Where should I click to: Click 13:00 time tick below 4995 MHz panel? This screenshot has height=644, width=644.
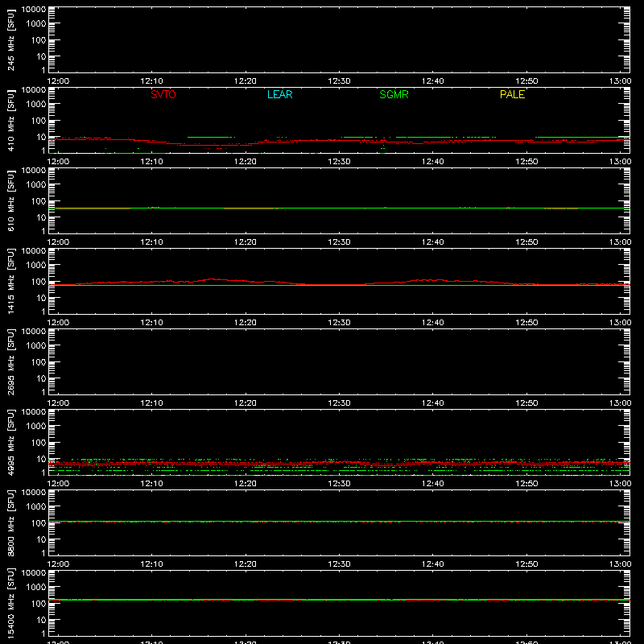click(x=620, y=484)
